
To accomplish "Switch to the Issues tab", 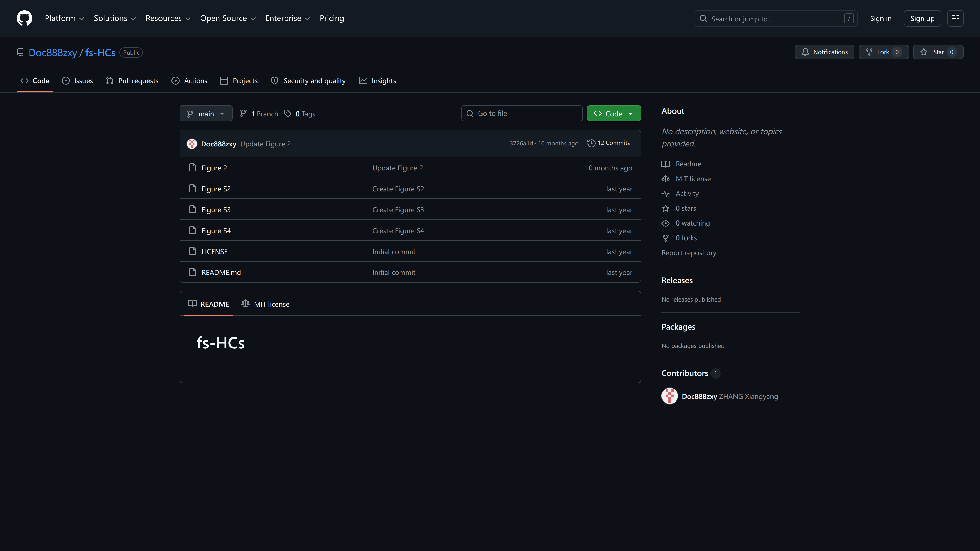I will (x=77, y=81).
